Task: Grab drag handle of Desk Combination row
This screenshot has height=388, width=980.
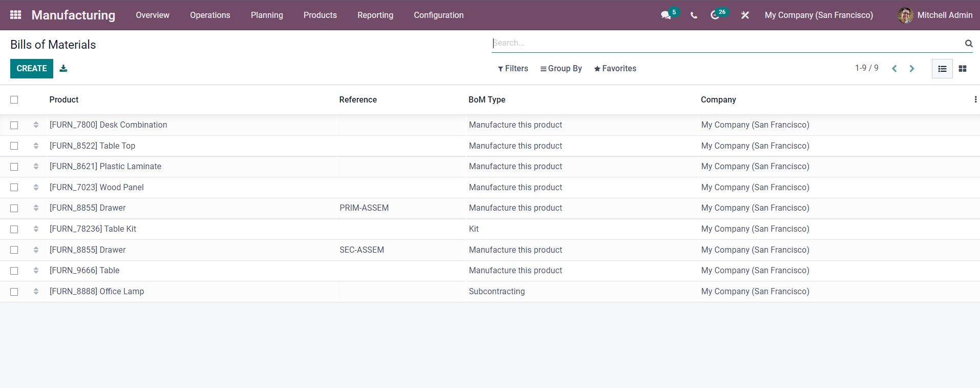Action: pyautogui.click(x=36, y=125)
